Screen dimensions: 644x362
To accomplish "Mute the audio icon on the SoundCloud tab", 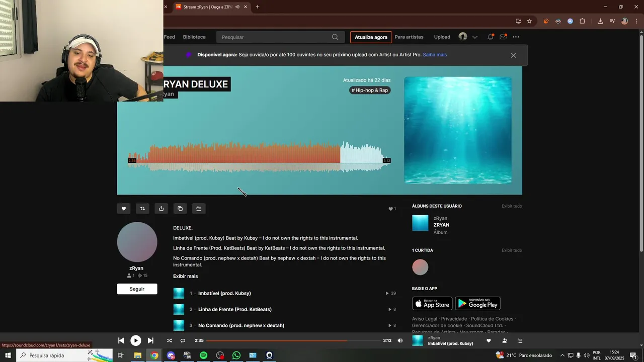I will pos(237,7).
